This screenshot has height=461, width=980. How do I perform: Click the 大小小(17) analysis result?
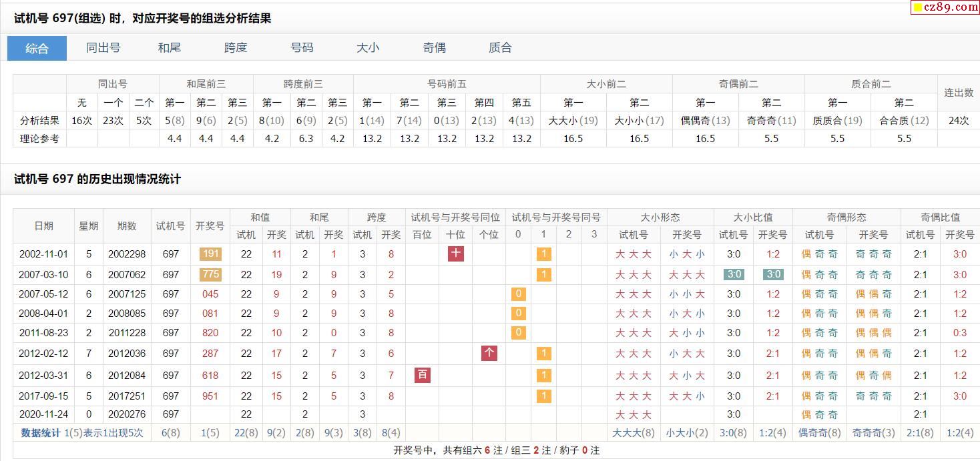(640, 121)
